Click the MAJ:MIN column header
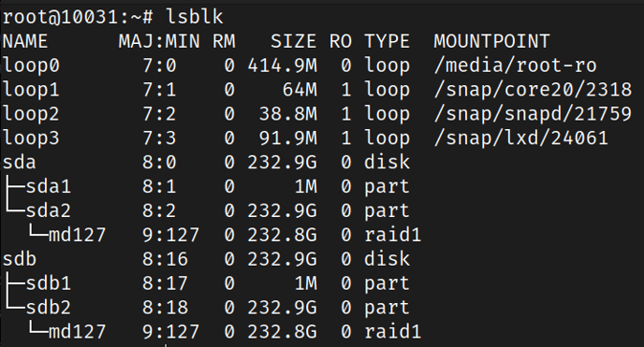This screenshot has height=347, width=644. (x=159, y=41)
